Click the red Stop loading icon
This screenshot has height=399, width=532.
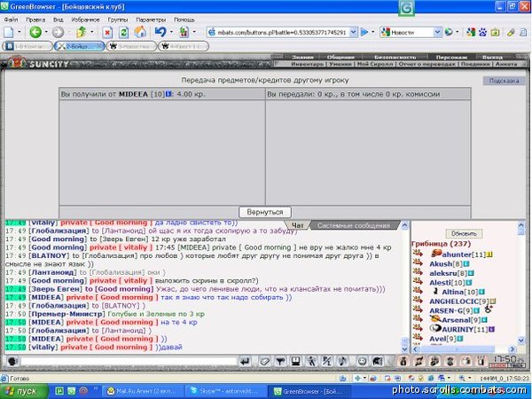click(x=107, y=33)
